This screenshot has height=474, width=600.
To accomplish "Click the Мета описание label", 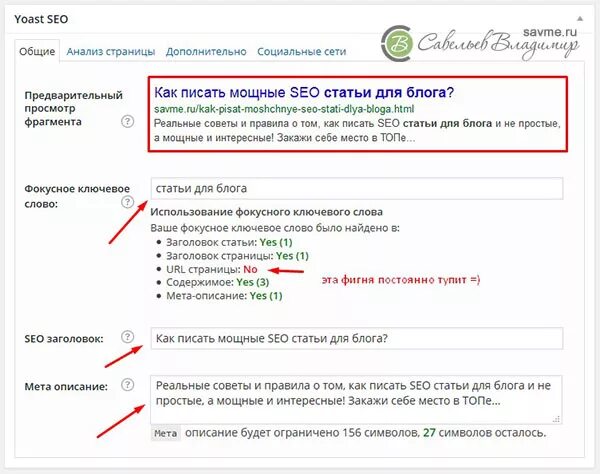I will click(66, 387).
